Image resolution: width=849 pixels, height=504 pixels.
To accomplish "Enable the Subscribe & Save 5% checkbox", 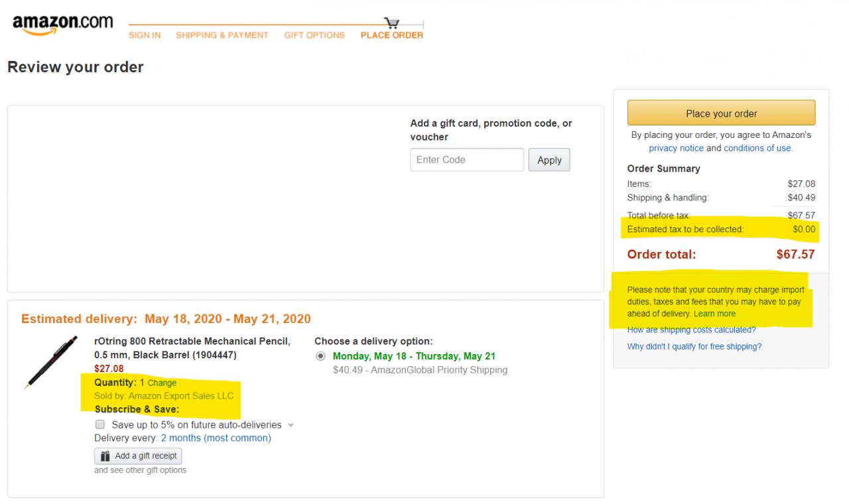I will [x=100, y=424].
